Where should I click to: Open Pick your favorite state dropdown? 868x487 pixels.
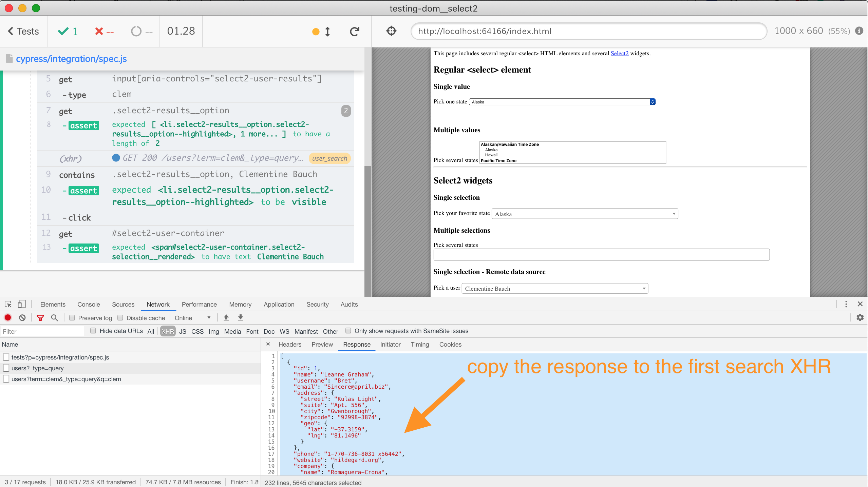tap(584, 214)
